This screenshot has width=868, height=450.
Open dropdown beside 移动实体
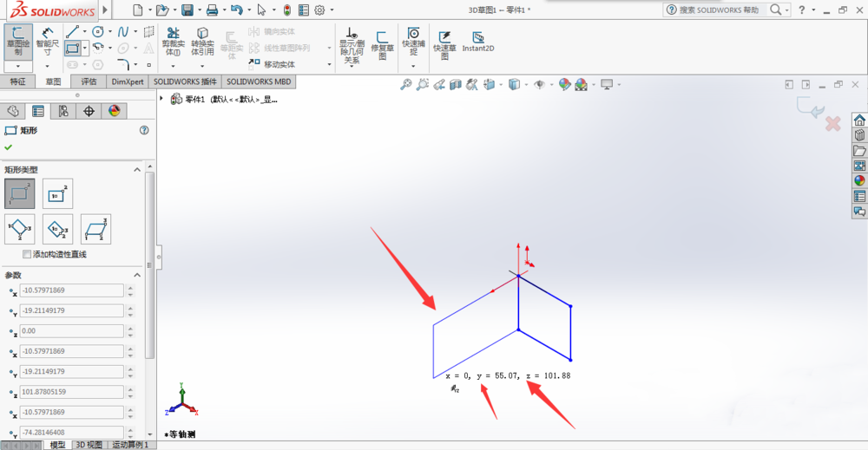[329, 64]
